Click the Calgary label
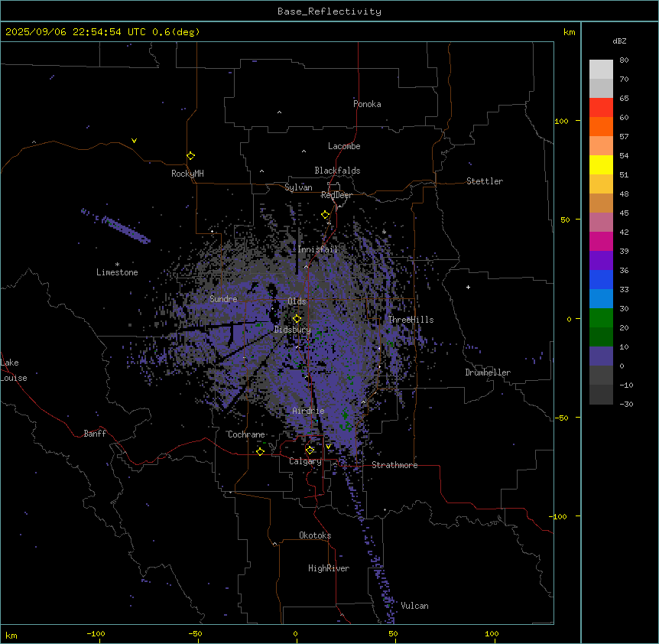 306,461
